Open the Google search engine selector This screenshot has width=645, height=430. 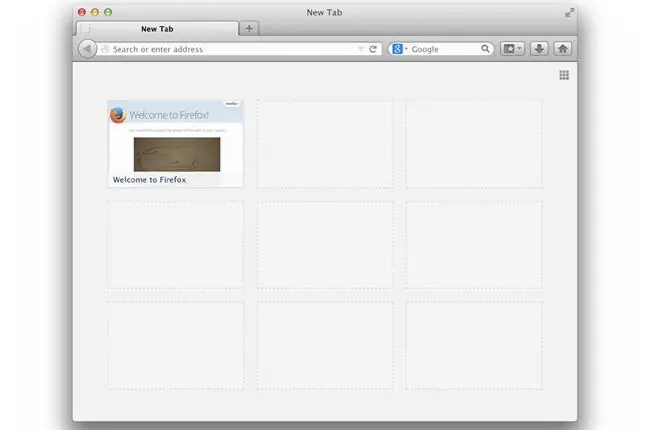399,49
